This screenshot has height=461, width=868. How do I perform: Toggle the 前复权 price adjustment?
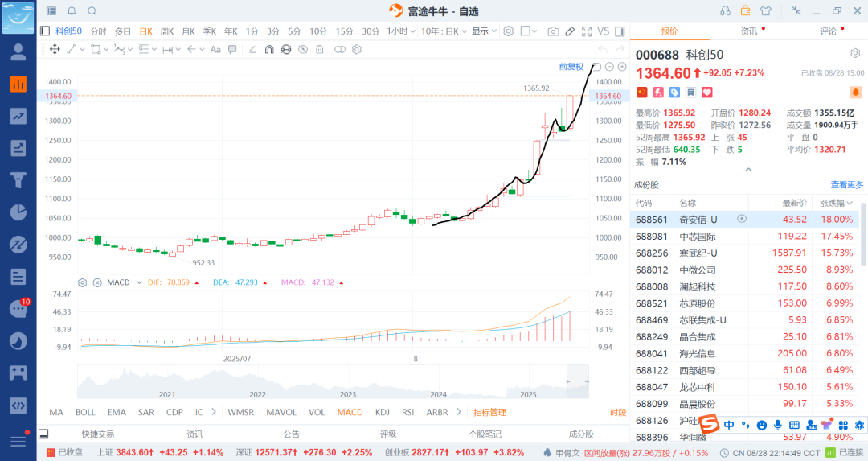pos(571,67)
